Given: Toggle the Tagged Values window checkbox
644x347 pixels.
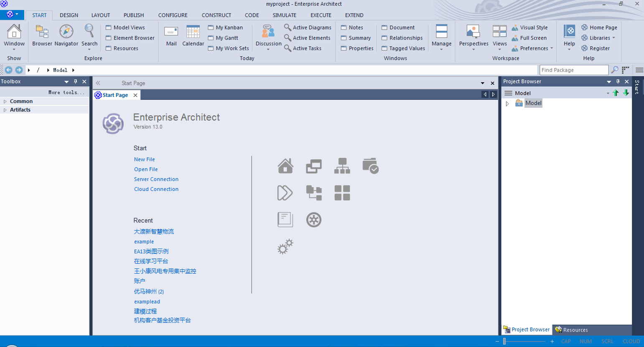Looking at the screenshot, I should pyautogui.click(x=384, y=48).
